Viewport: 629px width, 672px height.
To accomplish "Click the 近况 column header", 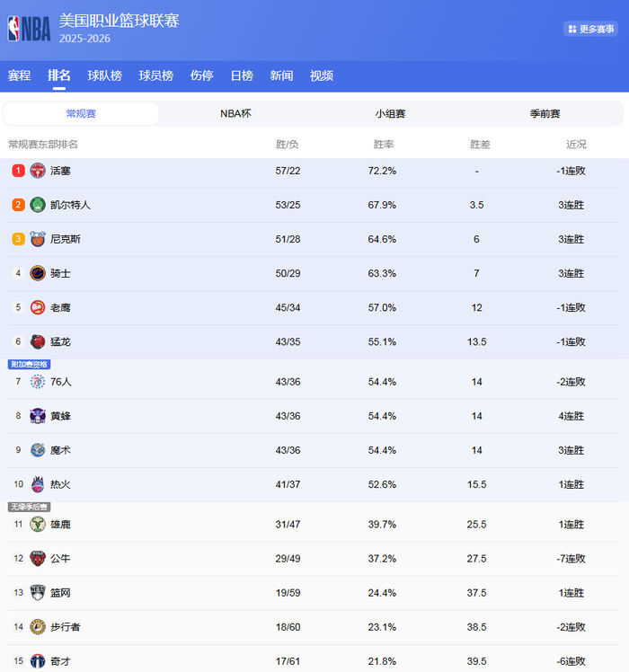I will [x=576, y=145].
